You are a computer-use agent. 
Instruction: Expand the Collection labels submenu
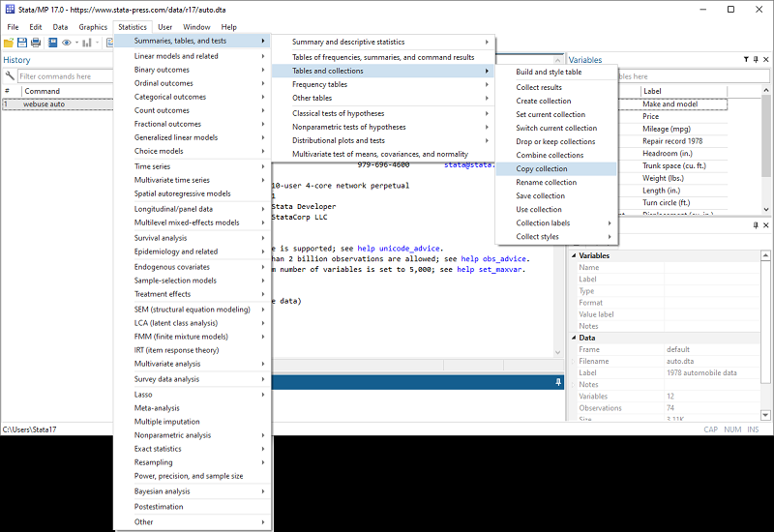click(555, 223)
